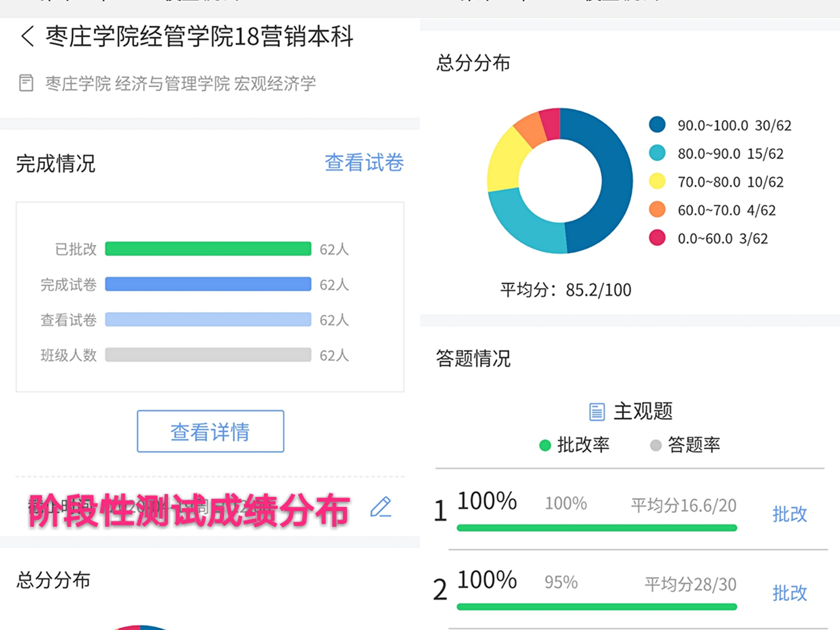This screenshot has height=630, width=840.
Task: Select the 0.0~60.0 red legend swatch
Action: click(x=657, y=238)
